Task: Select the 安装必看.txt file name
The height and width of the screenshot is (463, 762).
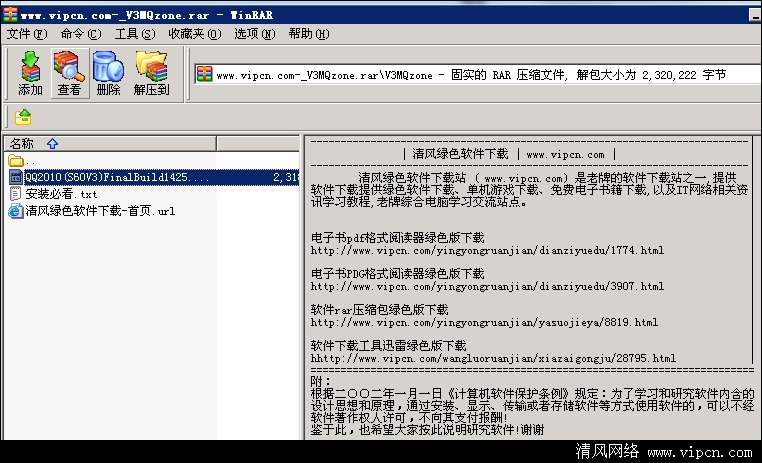Action: coord(61,194)
